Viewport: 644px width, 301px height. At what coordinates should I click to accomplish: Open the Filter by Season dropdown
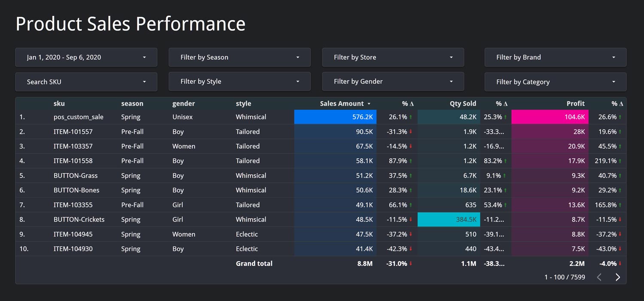pos(240,57)
